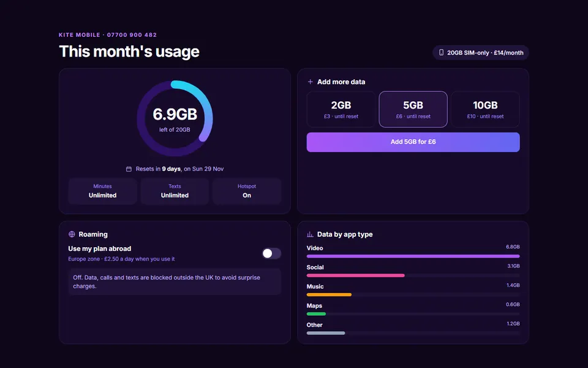Click the Add more data heading
The width and height of the screenshot is (588, 368).
coord(341,82)
